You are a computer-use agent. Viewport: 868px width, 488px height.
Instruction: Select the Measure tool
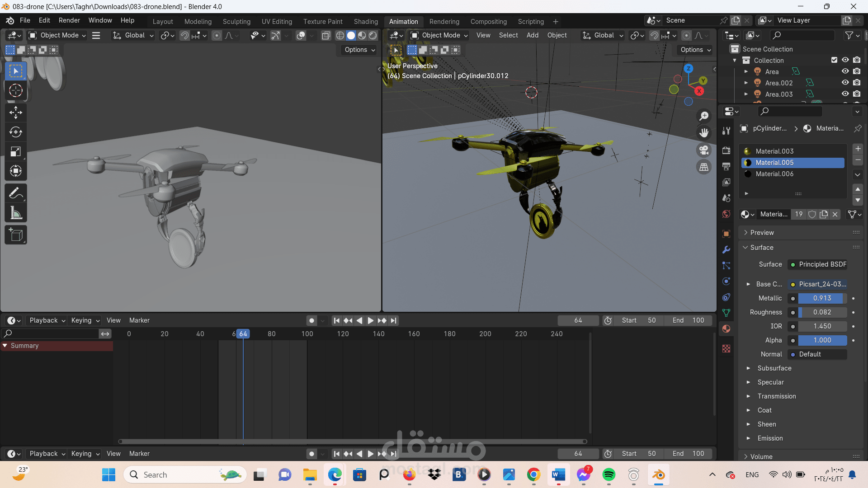pos(16,213)
